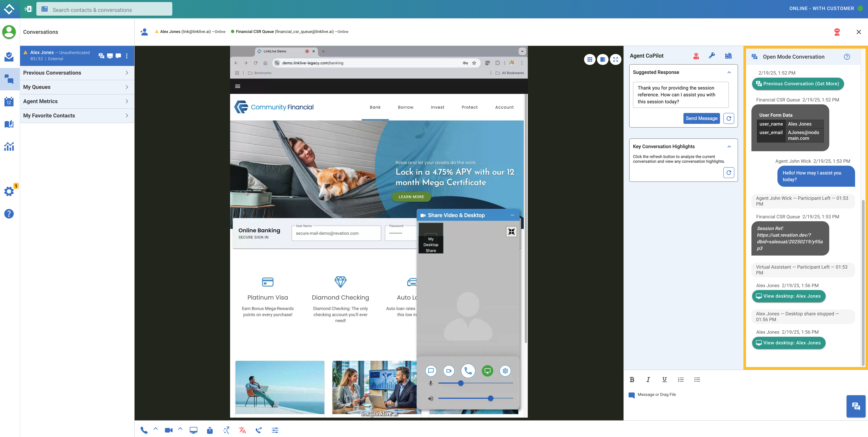Toggle bold text formatting

click(632, 380)
